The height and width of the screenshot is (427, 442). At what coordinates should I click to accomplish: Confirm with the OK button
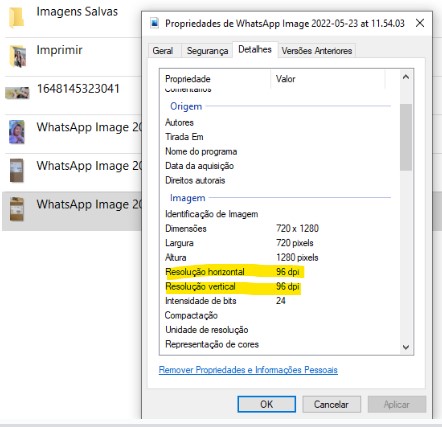point(267,404)
